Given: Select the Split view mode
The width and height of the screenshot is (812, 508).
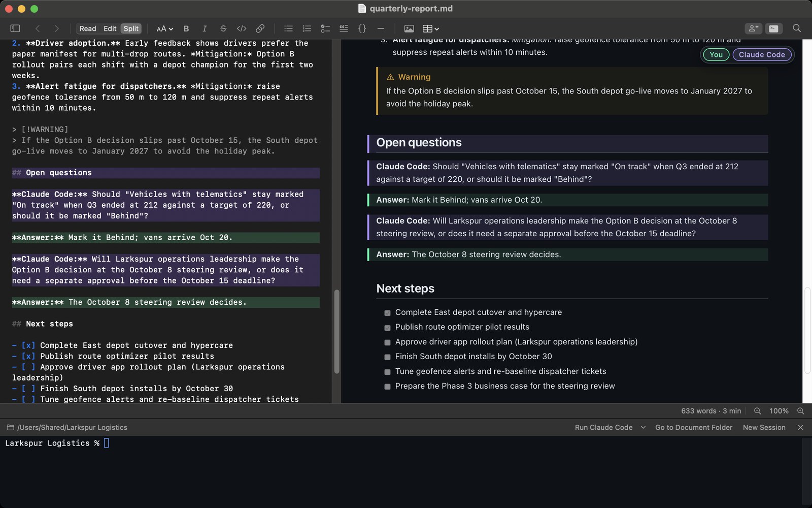Looking at the screenshot, I should click(131, 28).
